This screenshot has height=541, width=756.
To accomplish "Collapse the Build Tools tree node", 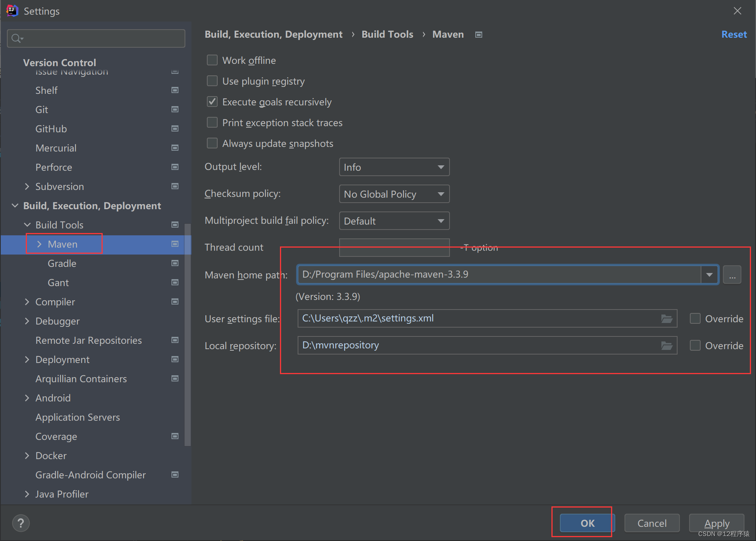I will 27,225.
